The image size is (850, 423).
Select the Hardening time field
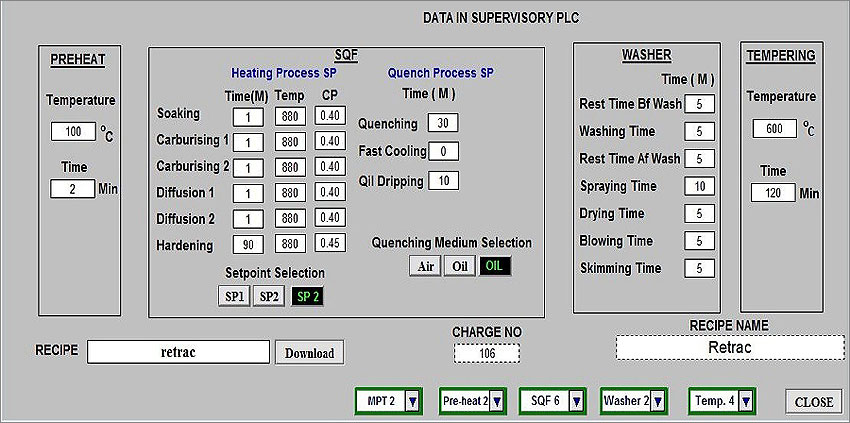[248, 244]
